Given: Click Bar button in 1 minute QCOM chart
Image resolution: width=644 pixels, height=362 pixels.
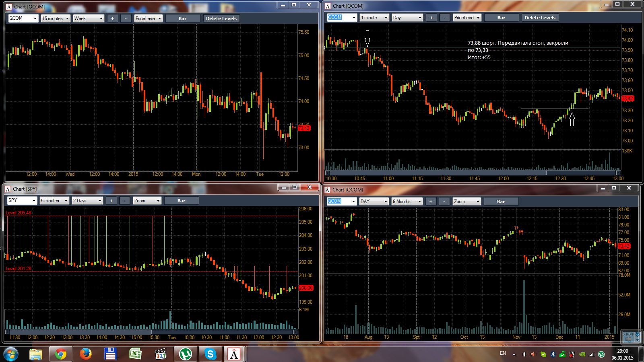Looking at the screenshot, I should pyautogui.click(x=501, y=18).
